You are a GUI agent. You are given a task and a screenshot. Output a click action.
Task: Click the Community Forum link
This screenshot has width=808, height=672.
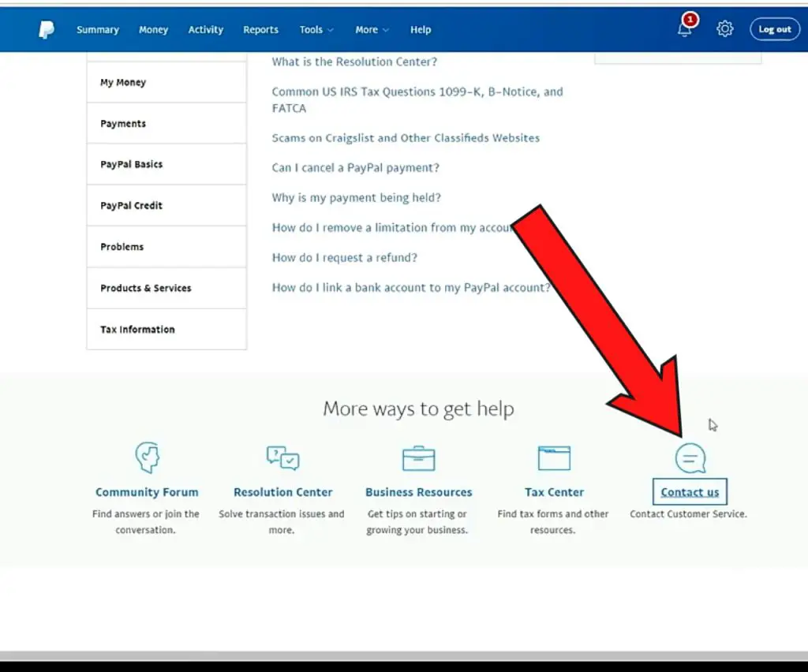click(x=147, y=492)
